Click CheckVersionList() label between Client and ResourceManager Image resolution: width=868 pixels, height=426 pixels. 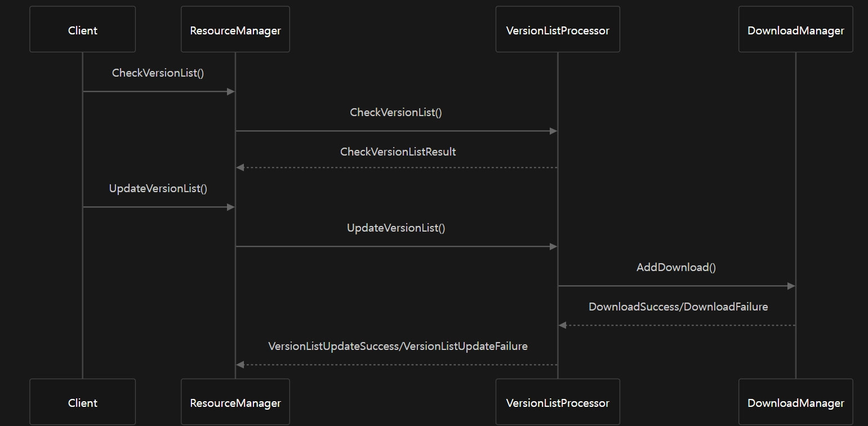[158, 73]
